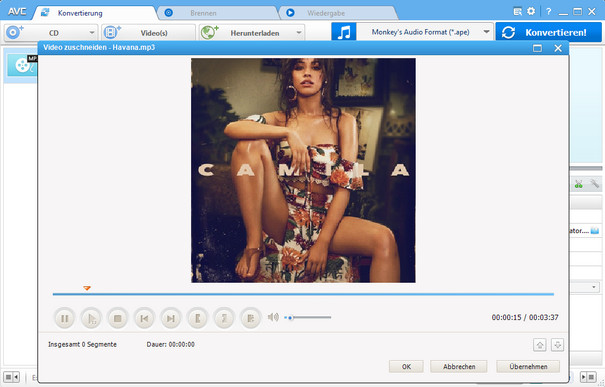Click the scissors cut icon in right panel
605x387 pixels.
(x=578, y=184)
